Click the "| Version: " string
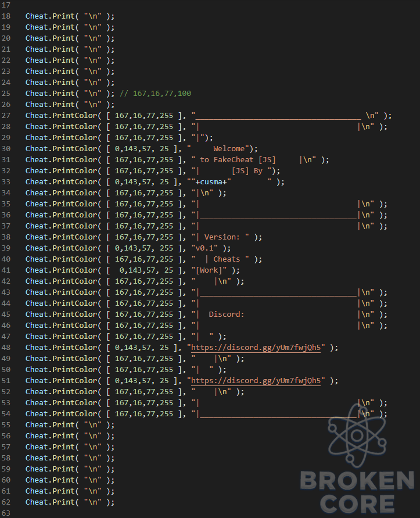420x518 pixels. click(220, 237)
